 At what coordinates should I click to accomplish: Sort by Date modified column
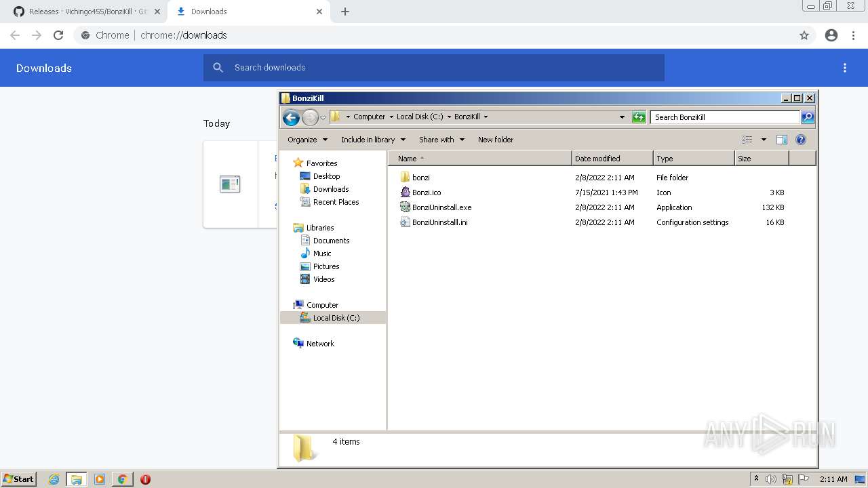coord(612,159)
